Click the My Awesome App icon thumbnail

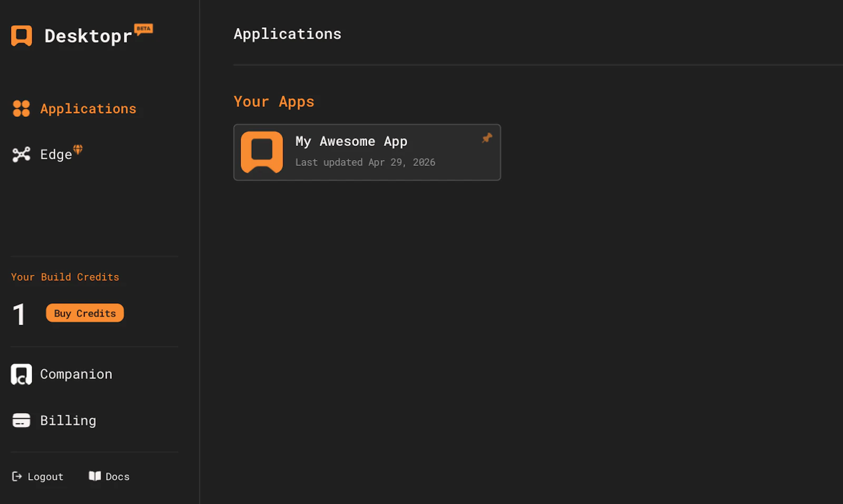262,152
